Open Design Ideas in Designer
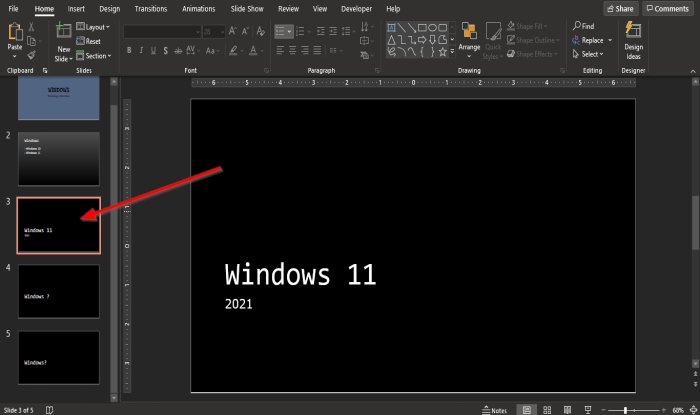This screenshot has width=700, height=415. pyautogui.click(x=633, y=41)
